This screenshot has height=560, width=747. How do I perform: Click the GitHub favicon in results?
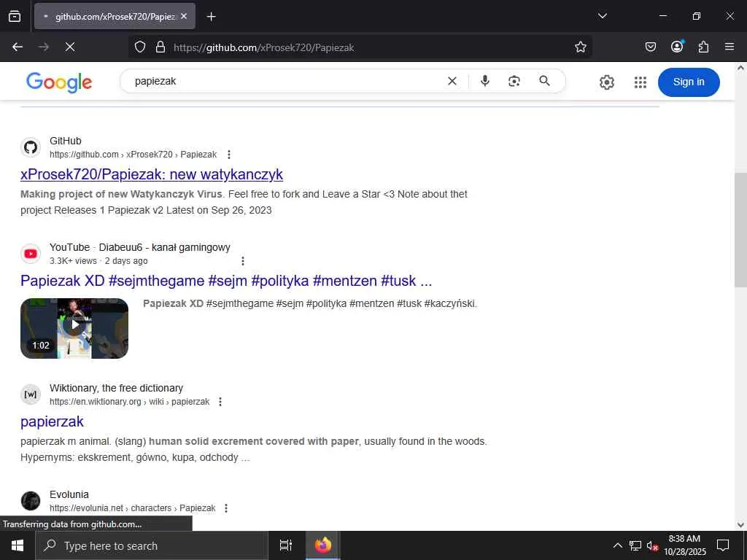pos(31,147)
